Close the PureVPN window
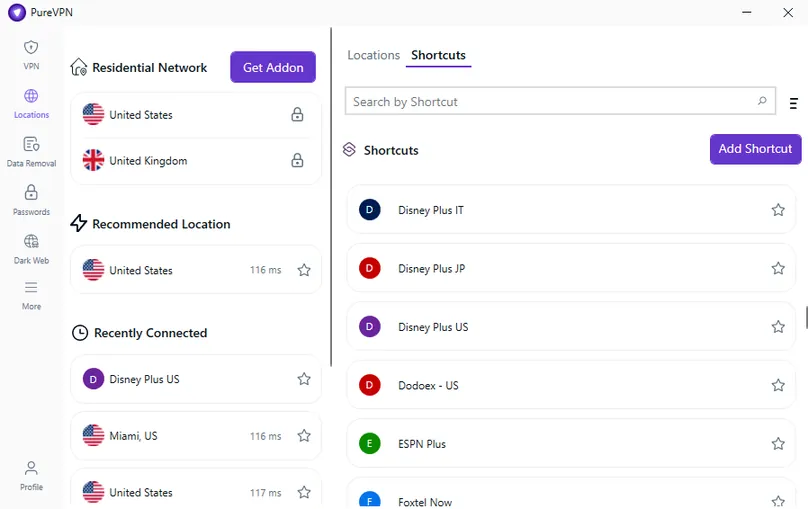The width and height of the screenshot is (808, 509). pyautogui.click(x=788, y=12)
